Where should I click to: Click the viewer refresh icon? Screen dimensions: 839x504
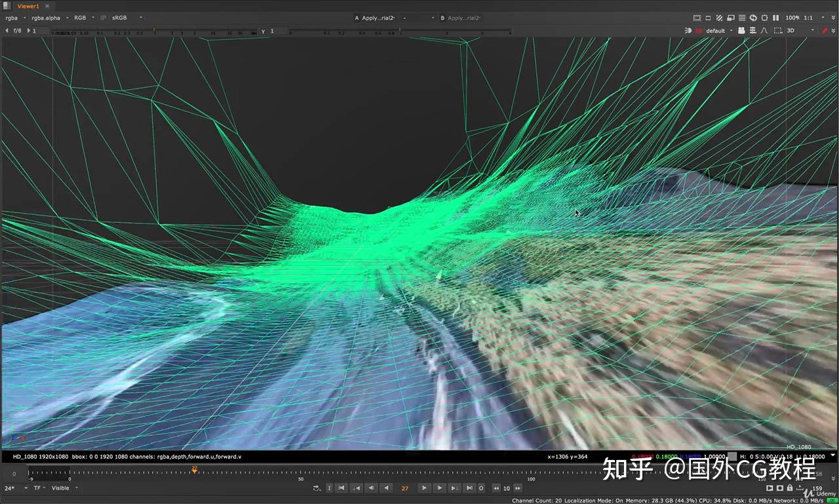point(754,18)
